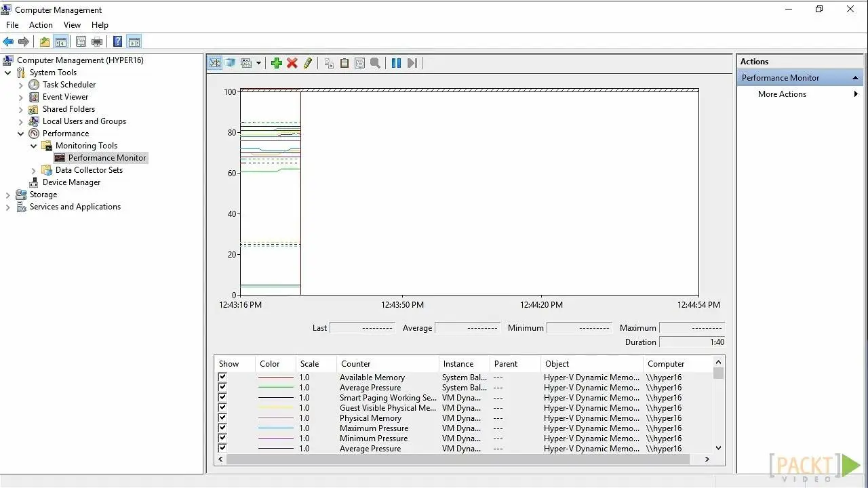The height and width of the screenshot is (488, 868).
Task: Sort by the Object column header
Action: (x=591, y=364)
